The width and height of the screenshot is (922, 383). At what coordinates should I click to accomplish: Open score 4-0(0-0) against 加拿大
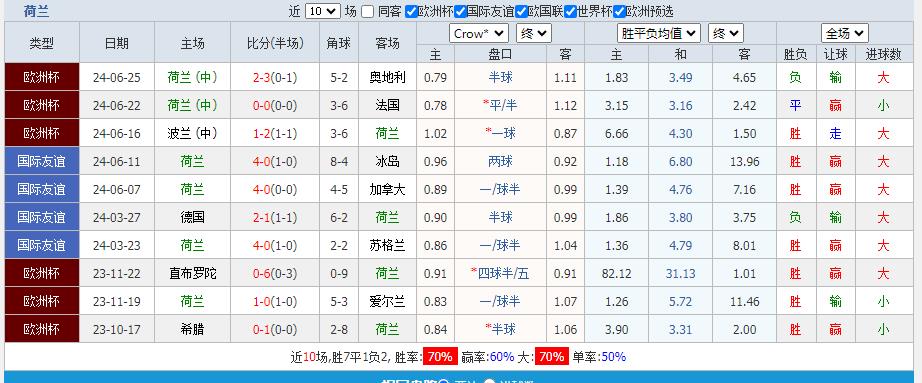coord(275,189)
